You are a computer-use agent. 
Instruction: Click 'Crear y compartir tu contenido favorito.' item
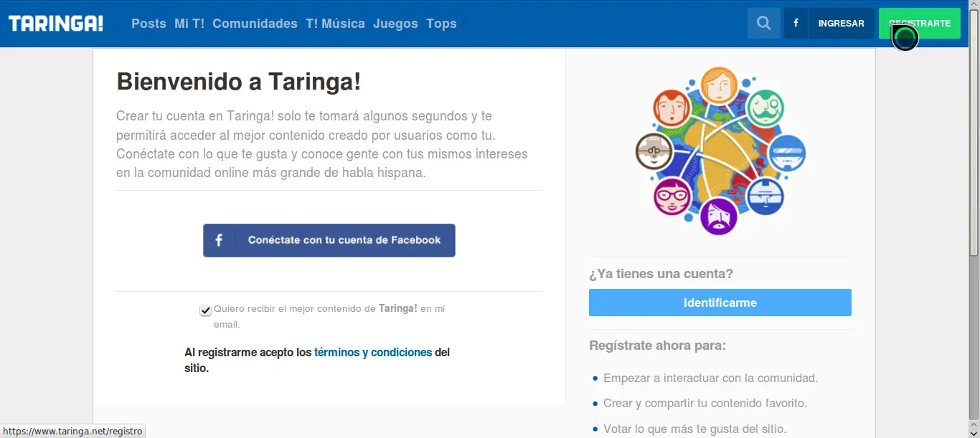click(705, 403)
